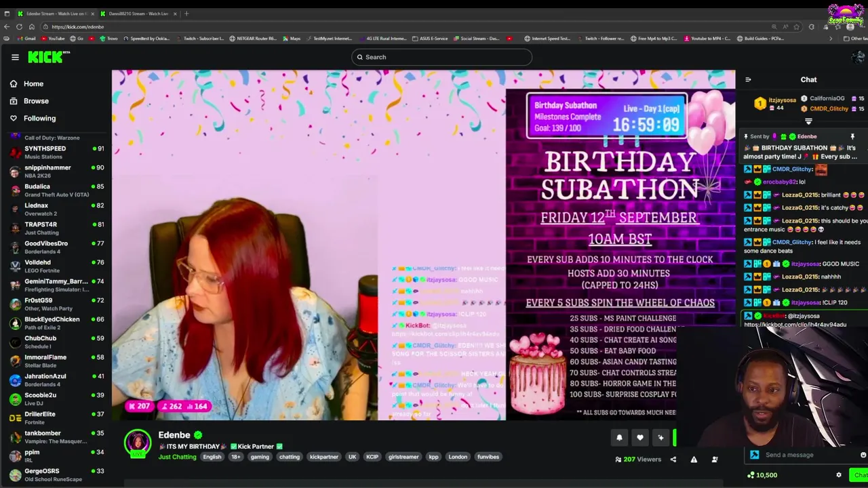
Task: Select the gaming tag
Action: [x=260, y=457]
